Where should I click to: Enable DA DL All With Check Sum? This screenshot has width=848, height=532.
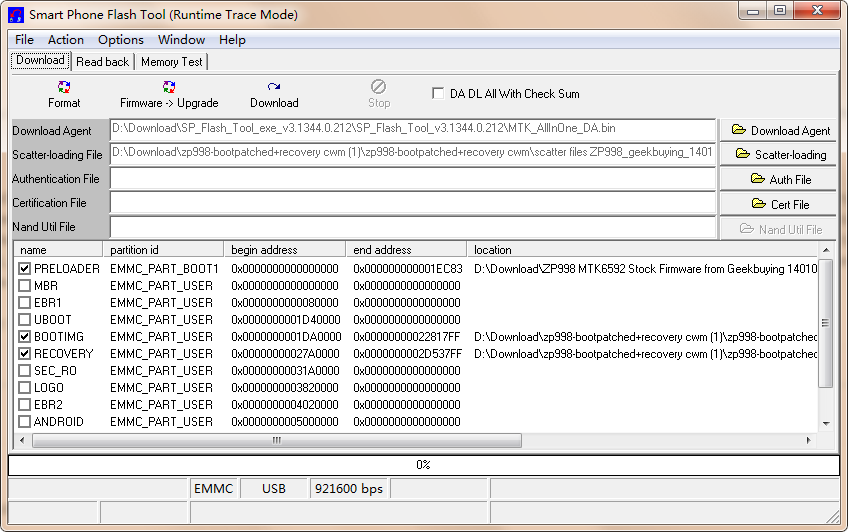pos(438,94)
